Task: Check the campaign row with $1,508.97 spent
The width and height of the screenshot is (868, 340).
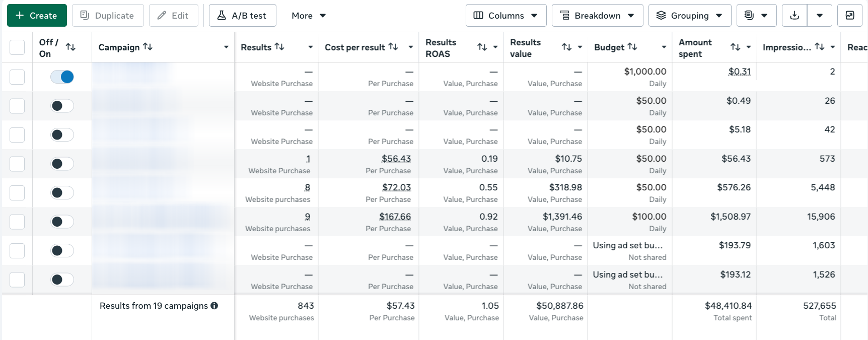Action: 17,222
